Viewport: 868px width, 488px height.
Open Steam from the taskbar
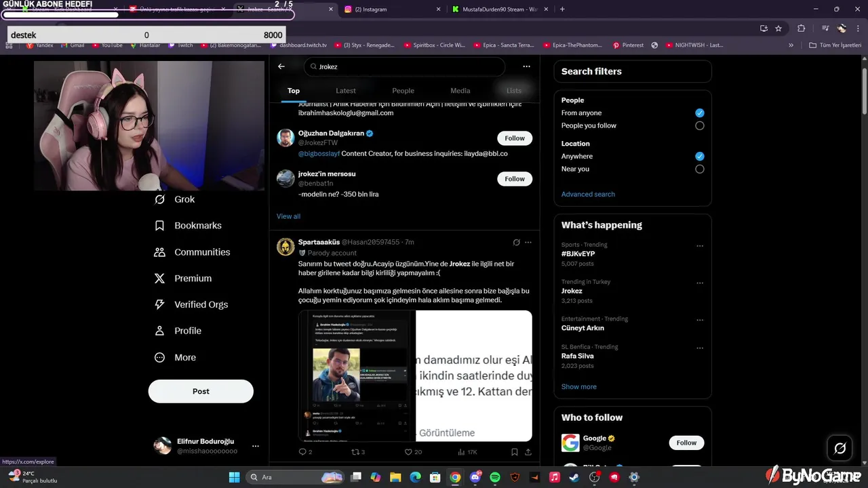pos(574,477)
